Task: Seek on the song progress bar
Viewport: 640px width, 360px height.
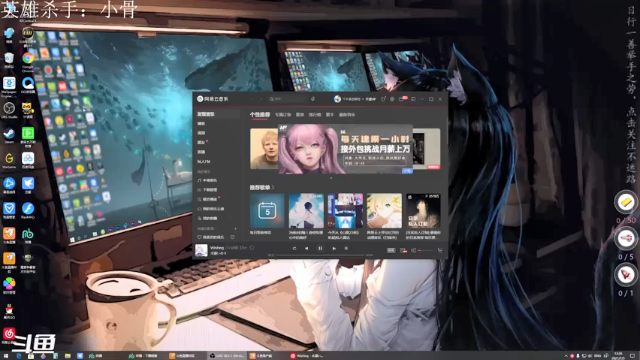Action: tap(320, 255)
